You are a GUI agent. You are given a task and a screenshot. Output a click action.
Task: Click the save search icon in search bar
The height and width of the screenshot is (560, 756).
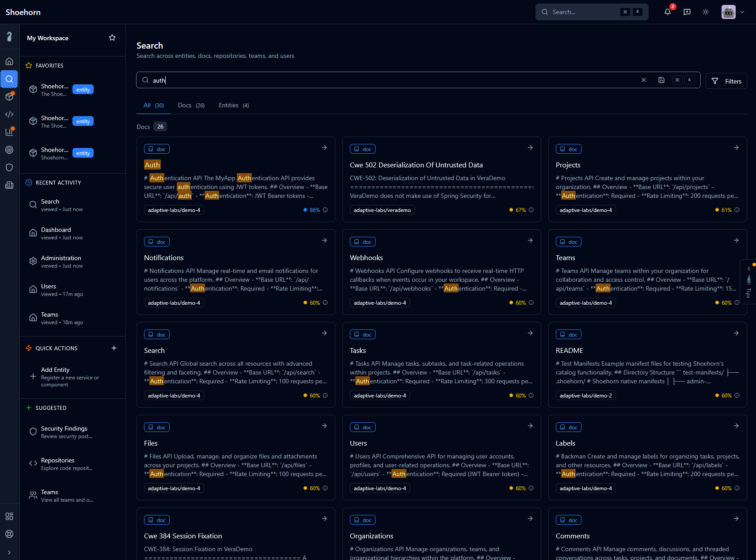pyautogui.click(x=661, y=80)
